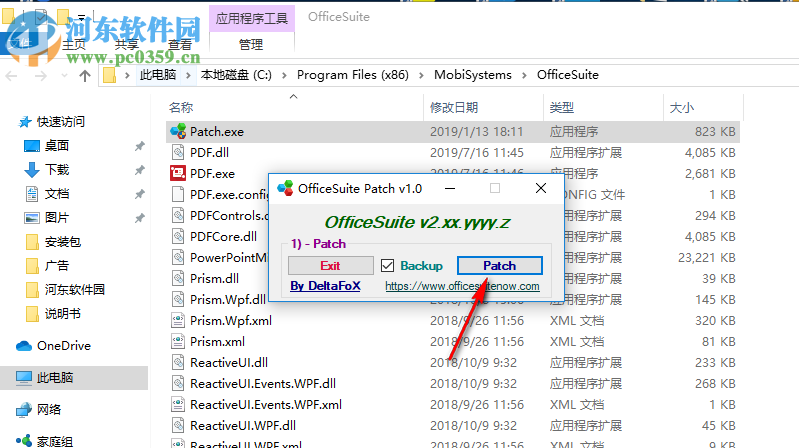The height and width of the screenshot is (448, 799).
Task: Select the PowerPoint dll file icon
Action: 178,257
